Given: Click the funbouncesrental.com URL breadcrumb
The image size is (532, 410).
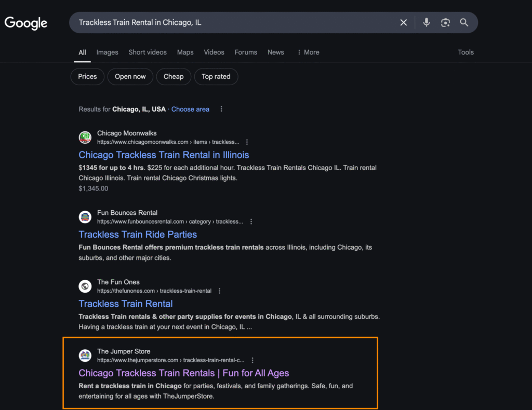Looking at the screenshot, I should coord(170,222).
